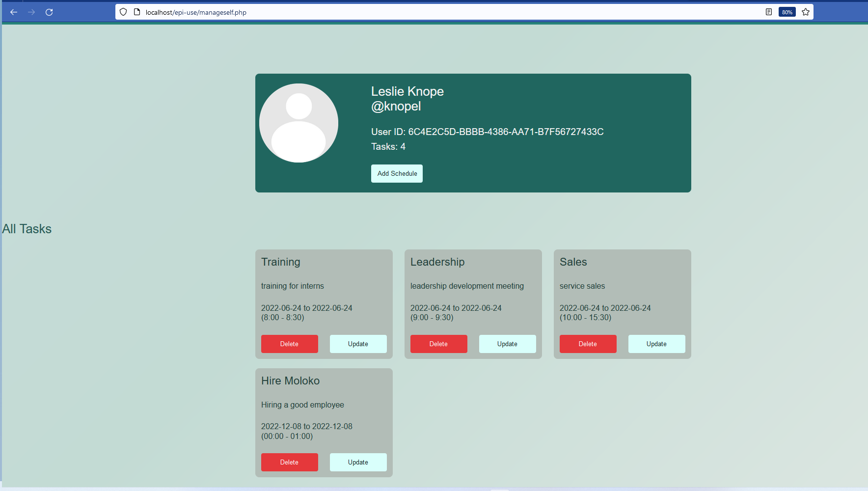This screenshot has height=491, width=868.
Task: Reset the 80% zoom level indicator
Action: [x=787, y=12]
